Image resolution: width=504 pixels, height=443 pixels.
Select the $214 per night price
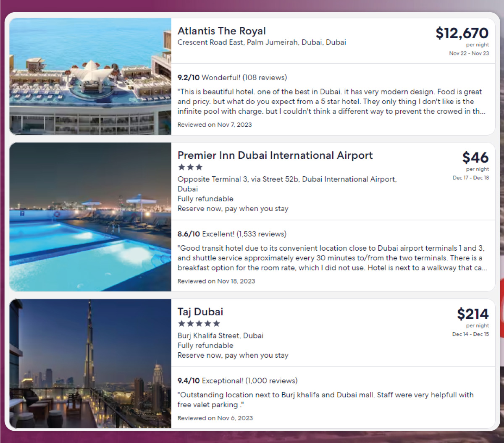[473, 314]
